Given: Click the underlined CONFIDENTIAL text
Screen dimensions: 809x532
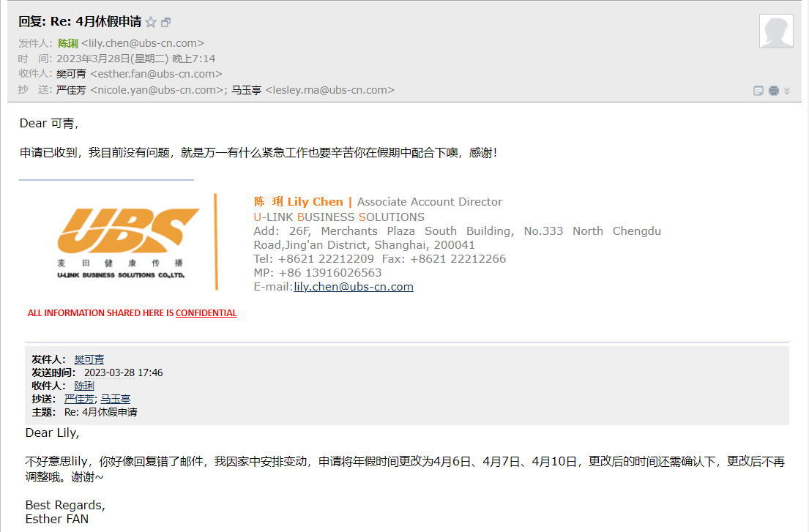Looking at the screenshot, I should click(206, 313).
